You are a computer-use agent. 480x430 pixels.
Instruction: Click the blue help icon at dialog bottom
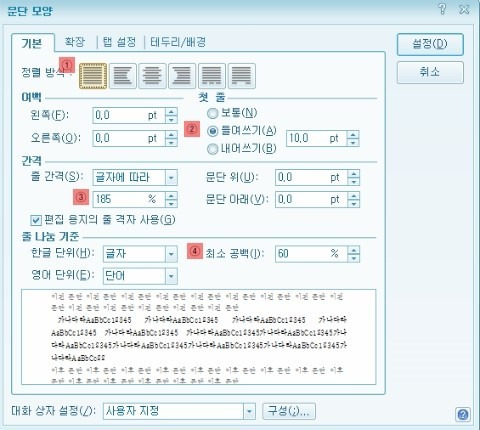pos(463,415)
